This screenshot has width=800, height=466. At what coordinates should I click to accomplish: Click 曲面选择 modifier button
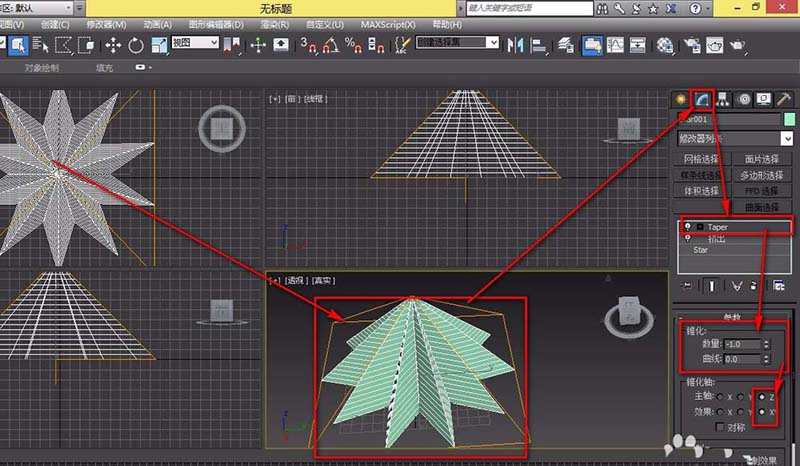[x=762, y=207]
